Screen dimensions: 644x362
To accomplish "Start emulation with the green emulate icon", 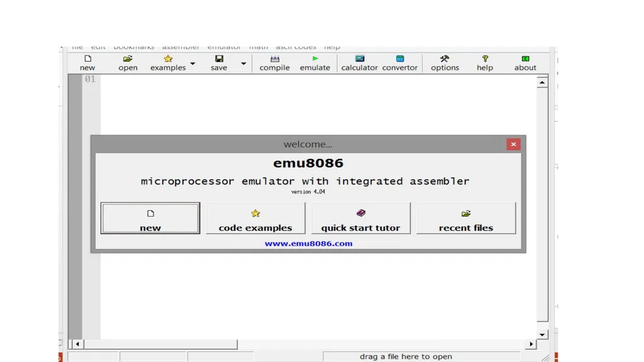I will point(315,63).
